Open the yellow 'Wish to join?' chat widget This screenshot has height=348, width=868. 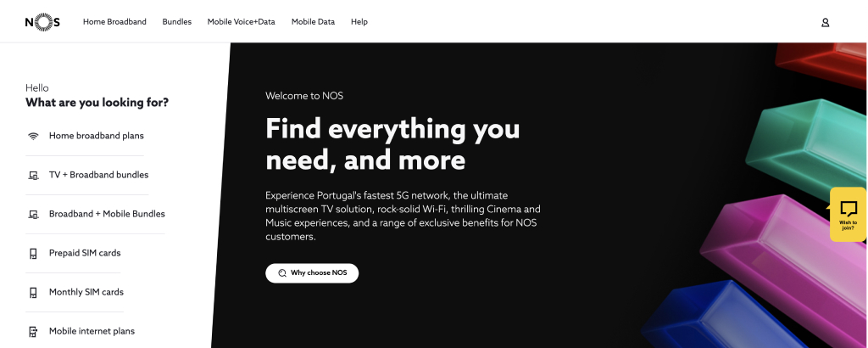(x=848, y=215)
